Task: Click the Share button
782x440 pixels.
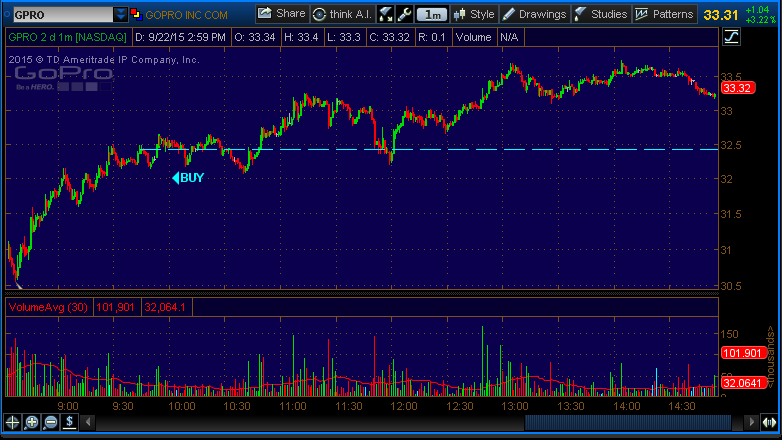Action: click(282, 14)
